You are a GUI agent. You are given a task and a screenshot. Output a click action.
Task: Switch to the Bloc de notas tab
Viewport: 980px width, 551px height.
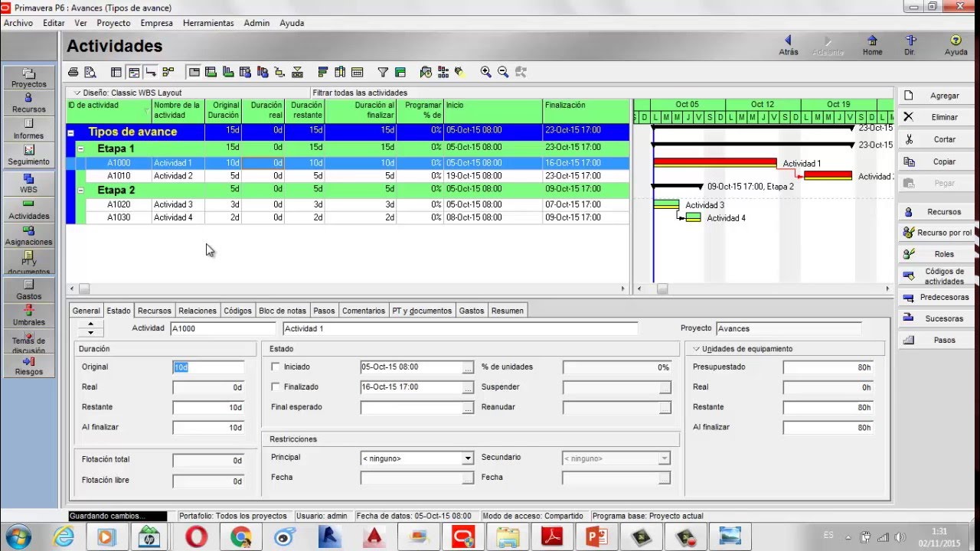(283, 311)
